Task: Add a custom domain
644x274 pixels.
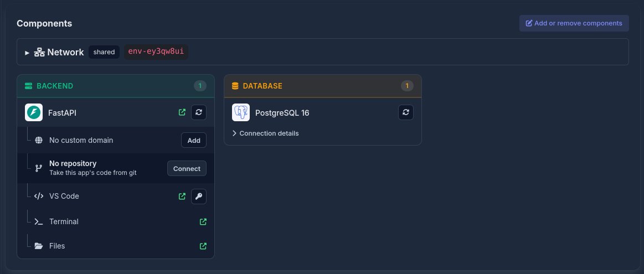Action: (x=194, y=140)
